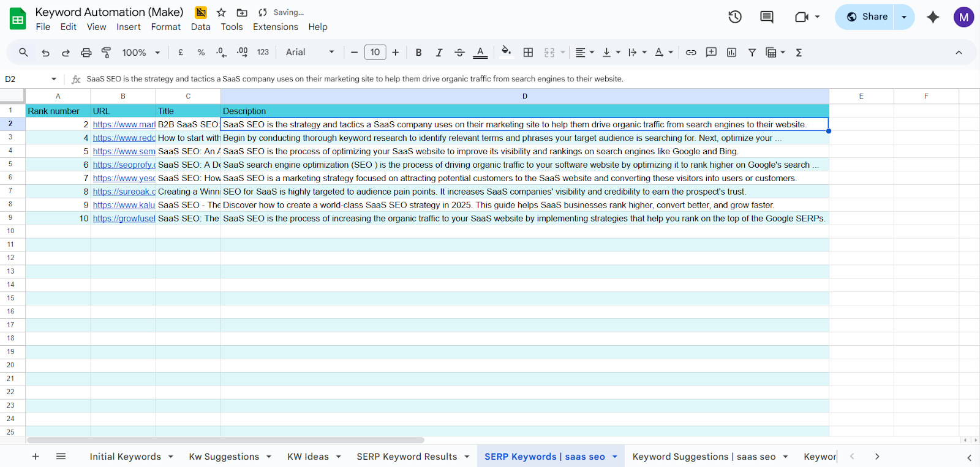Activate the paint format tool

tap(106, 53)
